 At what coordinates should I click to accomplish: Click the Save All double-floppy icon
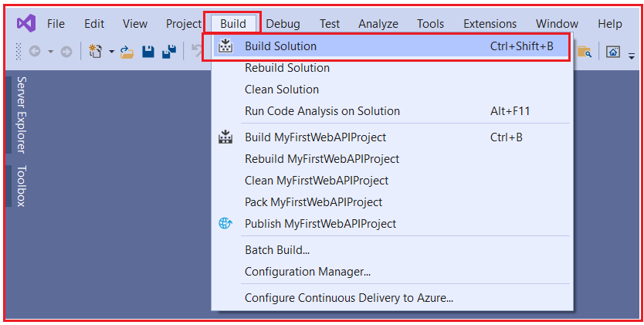pyautogui.click(x=169, y=52)
